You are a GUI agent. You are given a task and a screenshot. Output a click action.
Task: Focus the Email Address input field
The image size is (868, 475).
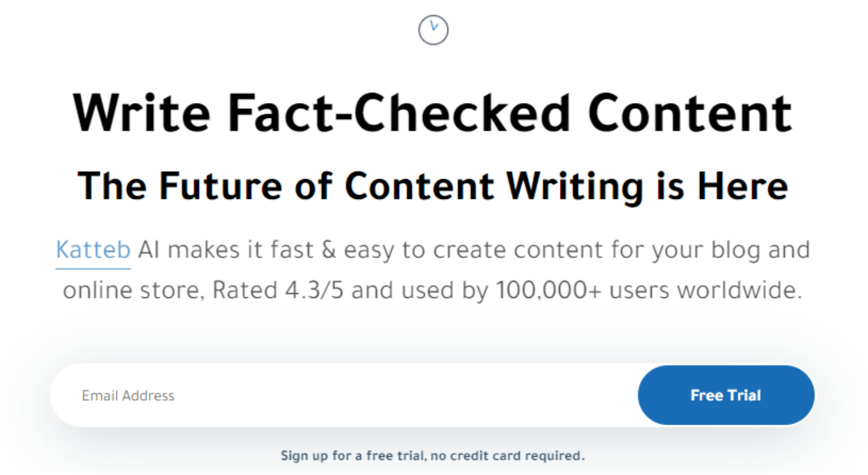[344, 395]
